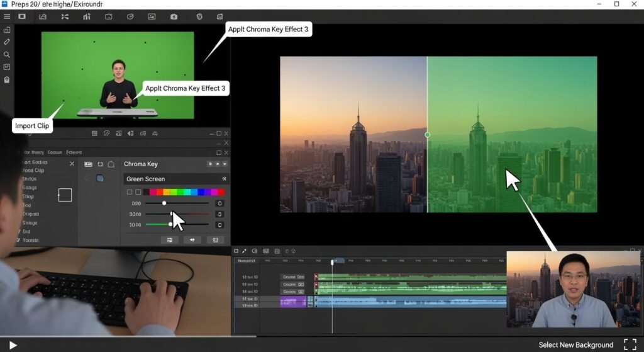Select the eyedropper icon in timeline toolbar
The image size is (644, 352).
(x=245, y=251)
